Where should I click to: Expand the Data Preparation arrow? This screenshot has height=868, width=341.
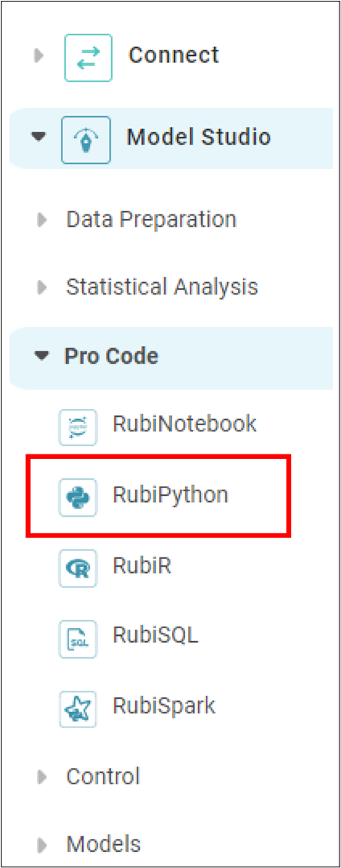[42, 221]
